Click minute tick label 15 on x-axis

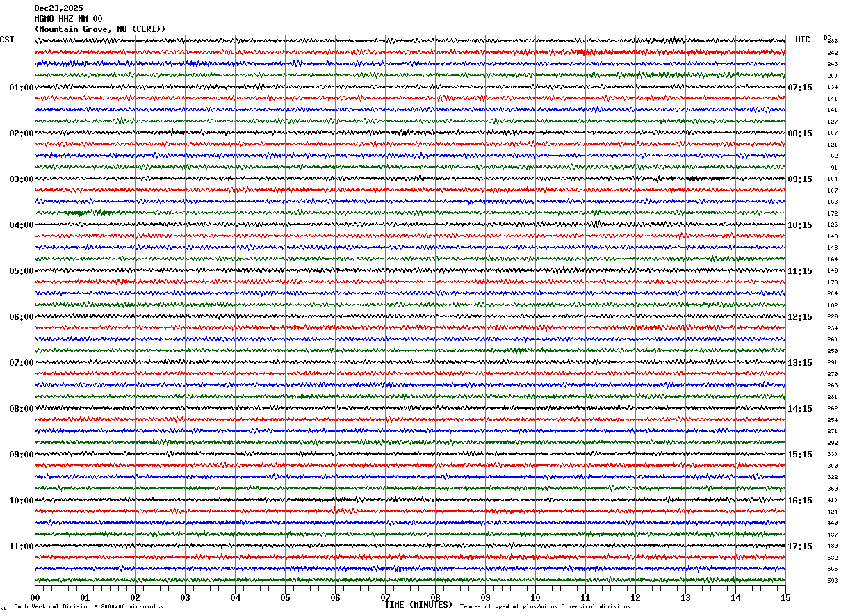[x=785, y=597]
